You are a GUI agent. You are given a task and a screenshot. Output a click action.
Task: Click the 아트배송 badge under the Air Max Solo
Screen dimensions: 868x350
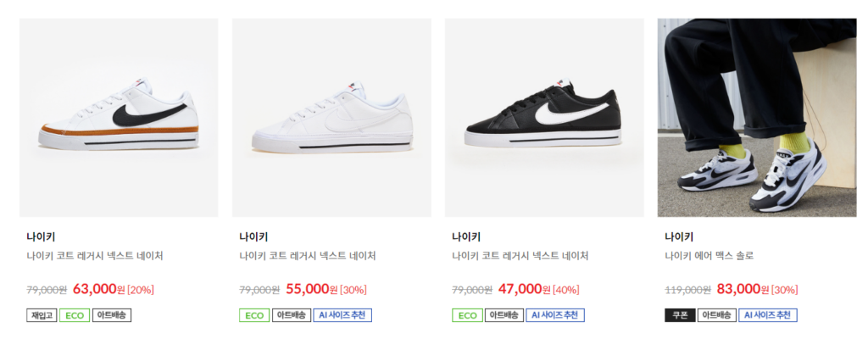point(716,315)
